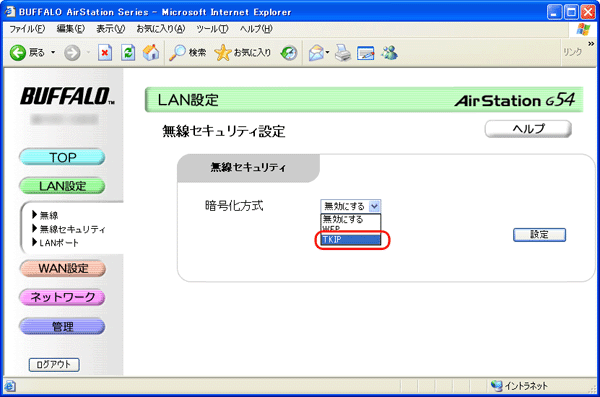Close the Internet Explorer window
600x397 pixels.
[588, 12]
